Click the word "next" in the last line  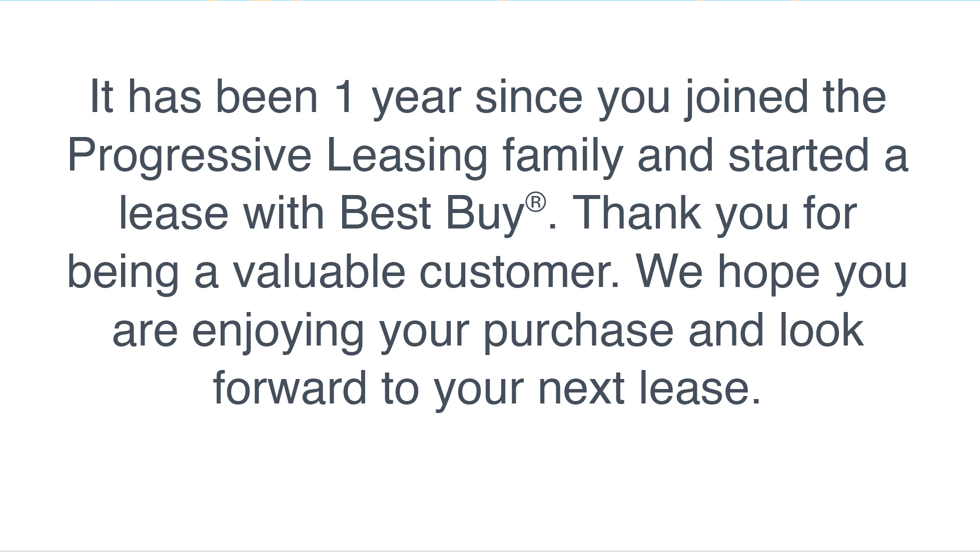581,389
